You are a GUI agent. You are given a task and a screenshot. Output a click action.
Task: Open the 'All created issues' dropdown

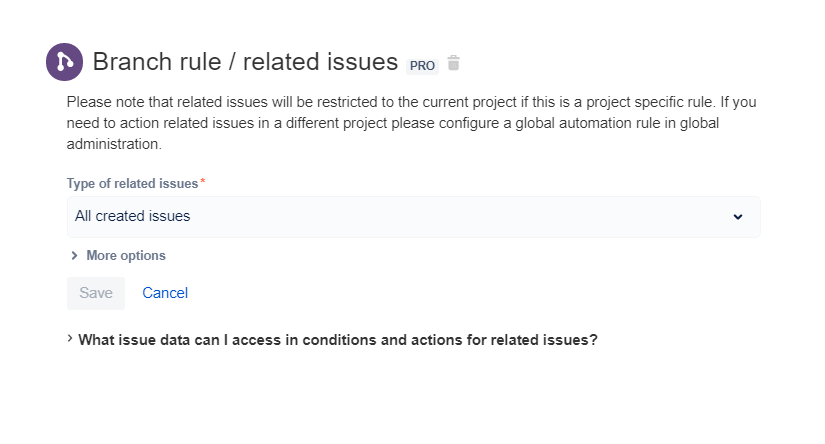(x=414, y=217)
